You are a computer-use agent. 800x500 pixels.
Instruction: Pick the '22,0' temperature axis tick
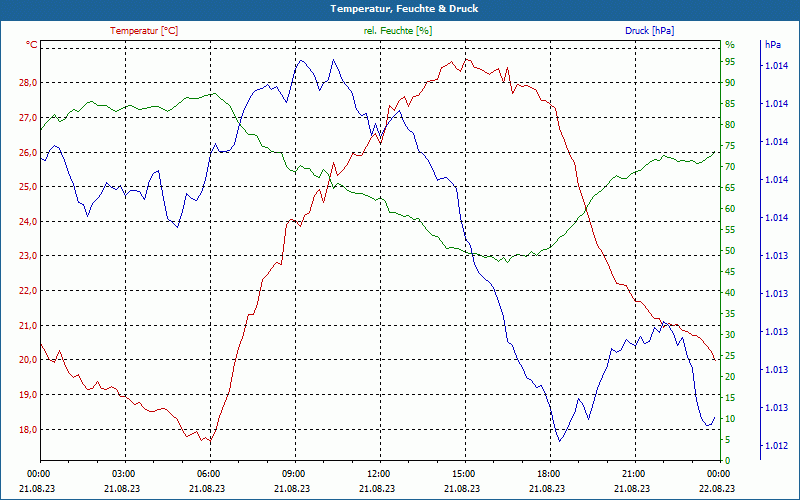28,290
